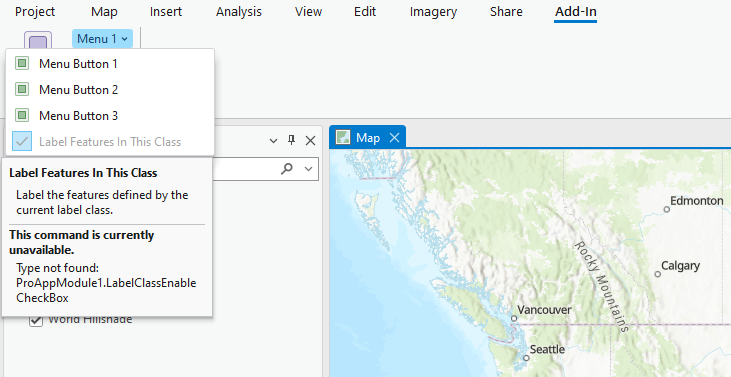
Task: Select the Add-In ribbon tab
Action: [575, 12]
